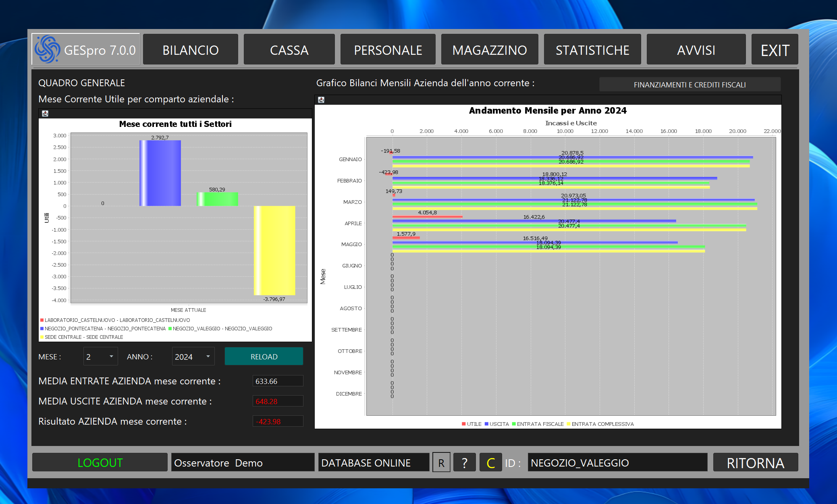Open the MAGAZZINO section
This screenshot has height=504, width=837.
[x=490, y=49]
